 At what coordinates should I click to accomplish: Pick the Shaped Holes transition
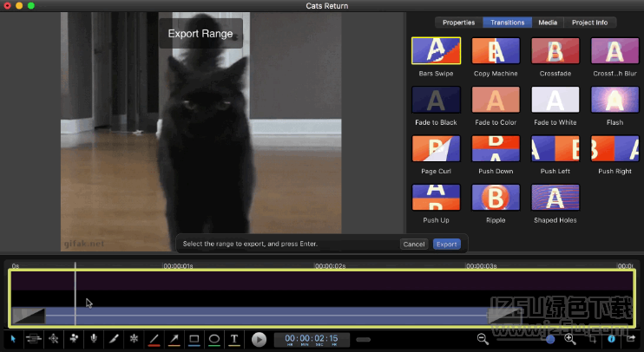point(555,198)
